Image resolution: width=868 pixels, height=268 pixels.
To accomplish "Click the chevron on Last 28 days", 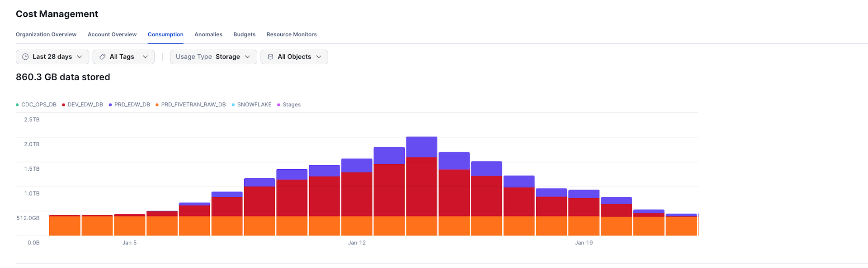I will (80, 57).
